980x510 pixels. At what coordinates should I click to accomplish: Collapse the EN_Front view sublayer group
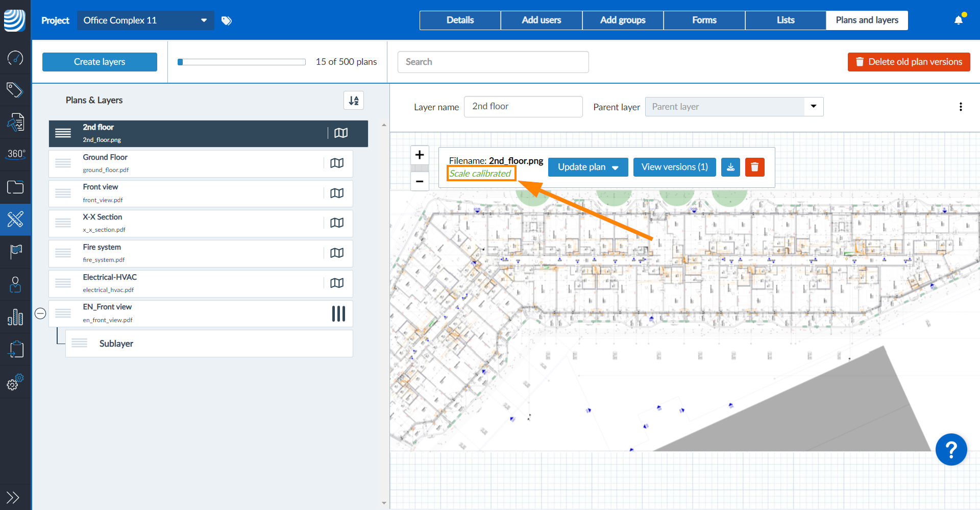(40, 313)
